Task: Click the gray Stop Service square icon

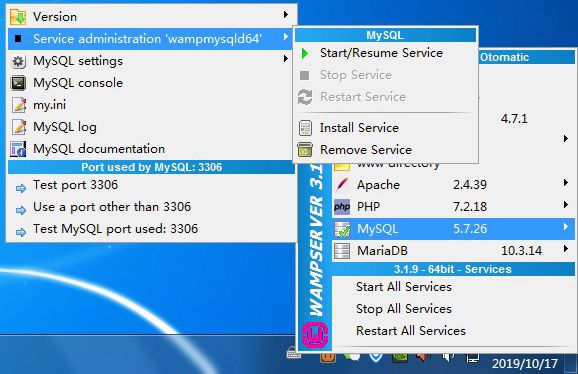Action: tap(304, 76)
